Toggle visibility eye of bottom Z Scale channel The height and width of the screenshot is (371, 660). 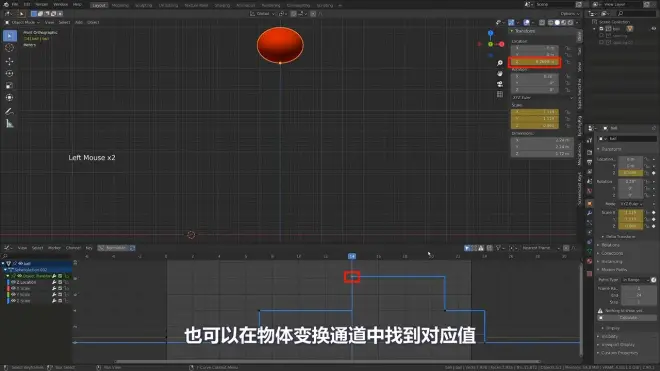(13, 301)
